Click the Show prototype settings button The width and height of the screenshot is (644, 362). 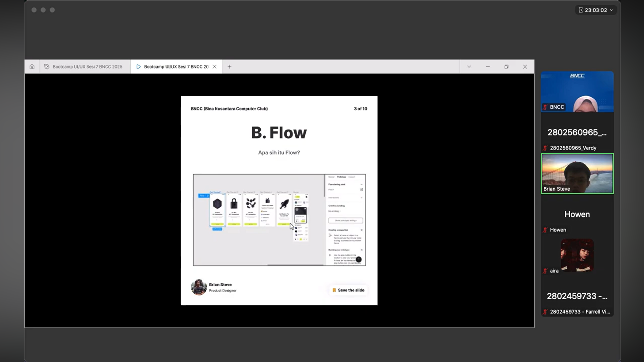(x=345, y=220)
